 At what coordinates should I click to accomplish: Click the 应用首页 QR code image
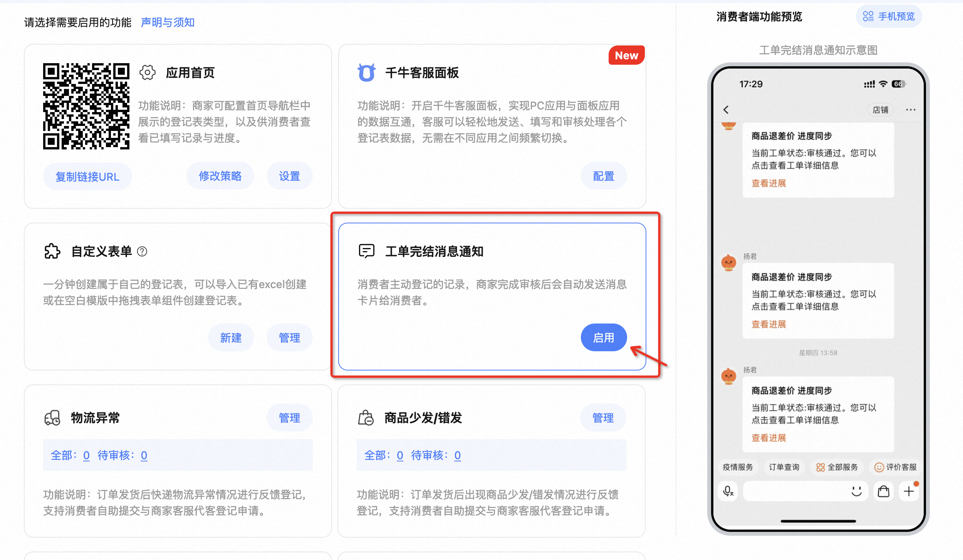tap(86, 106)
